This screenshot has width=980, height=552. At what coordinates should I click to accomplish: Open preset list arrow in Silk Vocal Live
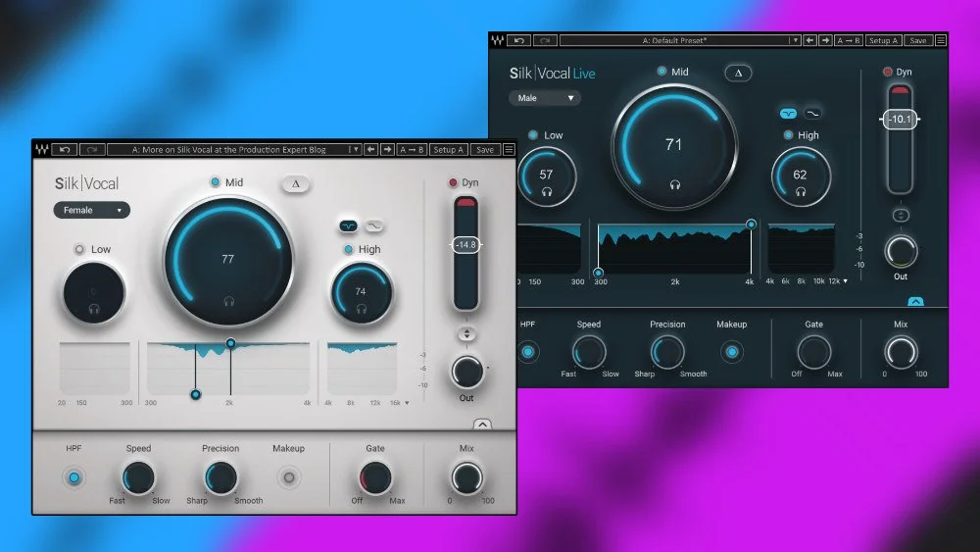(795, 40)
